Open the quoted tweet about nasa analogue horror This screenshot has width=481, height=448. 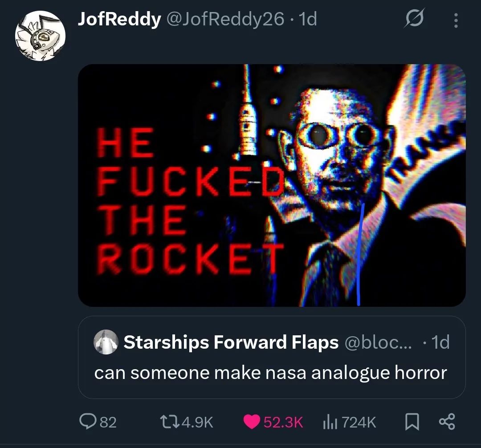pyautogui.click(x=272, y=357)
